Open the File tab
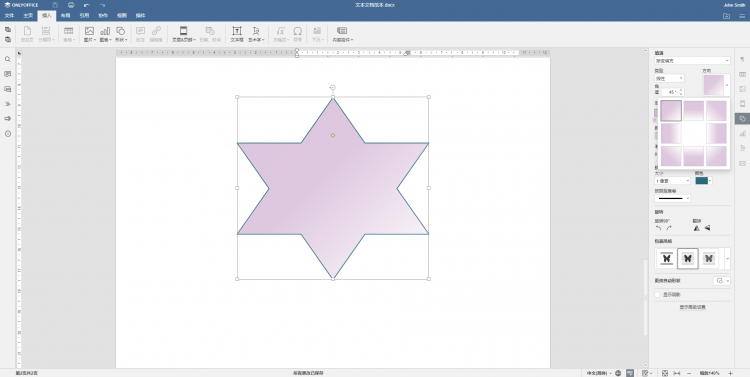Image resolution: width=750 pixels, height=377 pixels. [9, 15]
